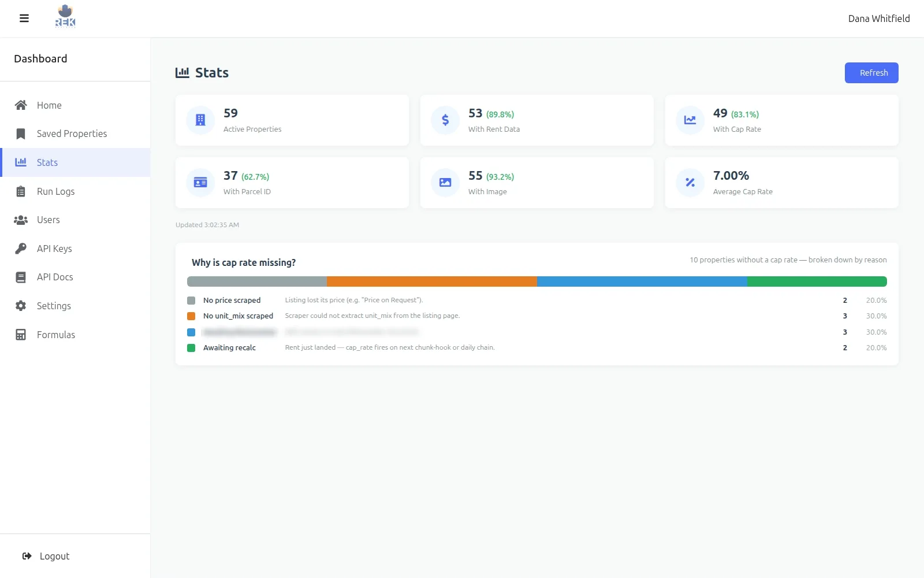
Task: Click the Formulas calculator icon
Action: click(21, 335)
